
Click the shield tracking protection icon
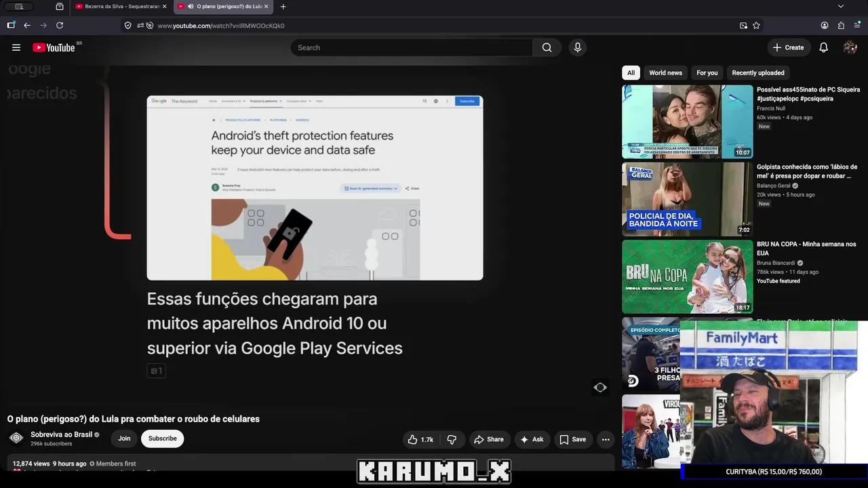coord(127,25)
